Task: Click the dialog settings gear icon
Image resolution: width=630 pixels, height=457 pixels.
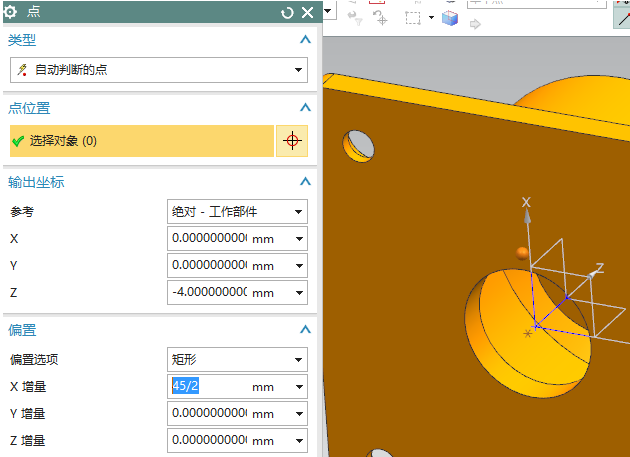Action: coord(12,12)
